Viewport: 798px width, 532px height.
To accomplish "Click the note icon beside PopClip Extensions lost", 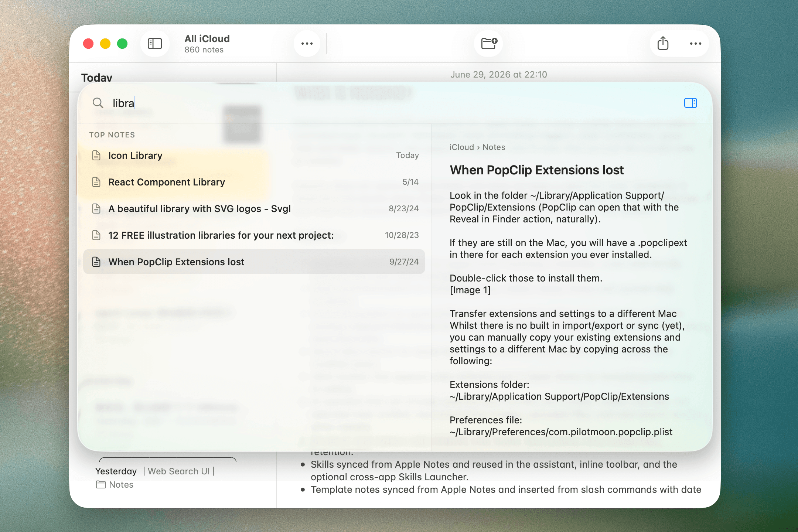I will (x=96, y=262).
